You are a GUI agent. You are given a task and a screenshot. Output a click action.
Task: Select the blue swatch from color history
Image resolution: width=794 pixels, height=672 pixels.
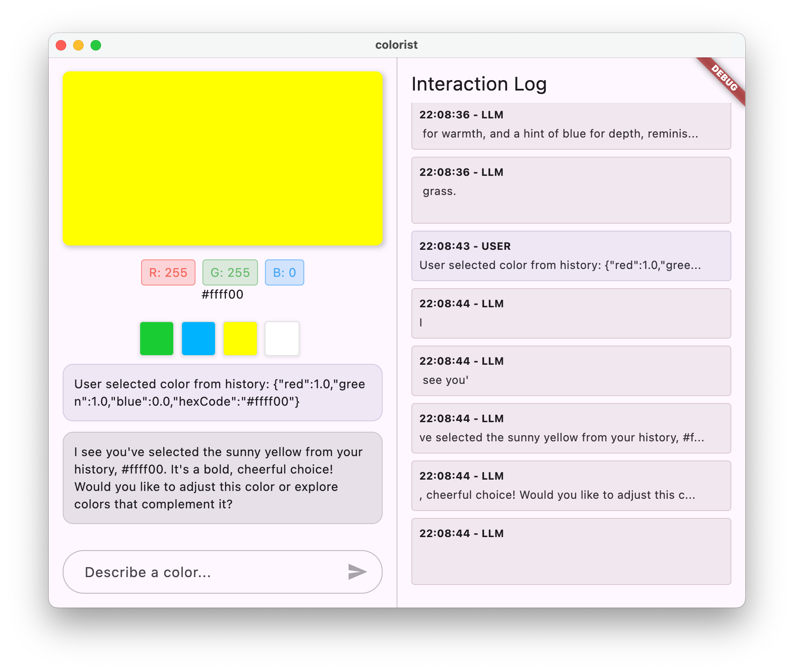click(x=198, y=339)
